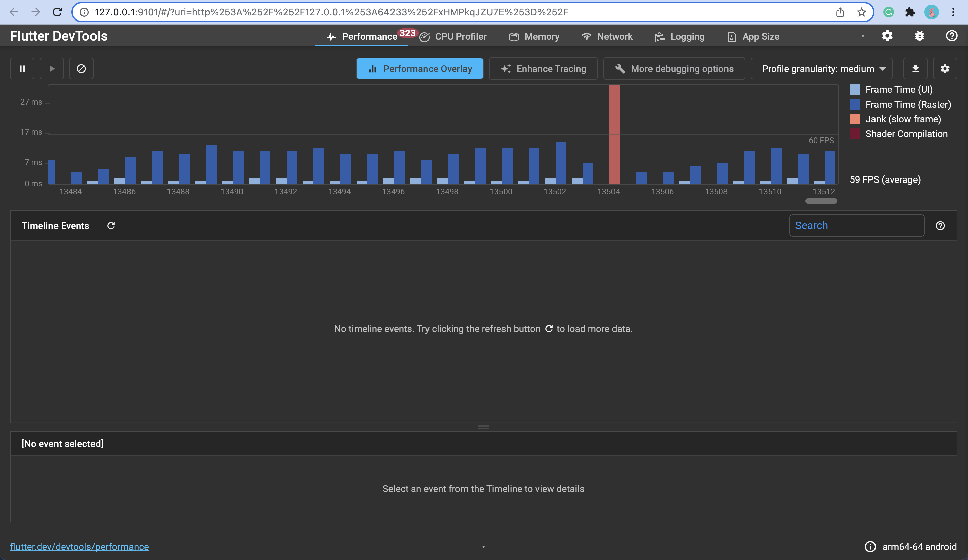Click the refresh button in the empty-events message
The height and width of the screenshot is (560, 968).
click(549, 329)
